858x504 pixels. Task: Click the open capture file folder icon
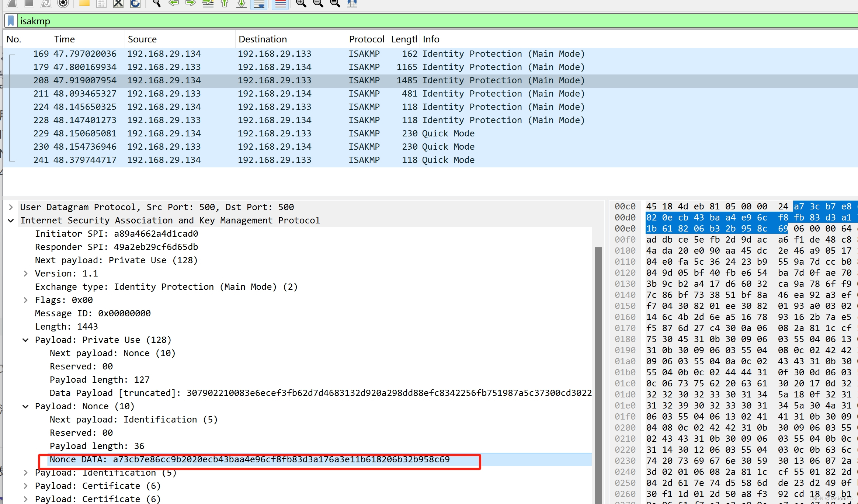(x=84, y=3)
